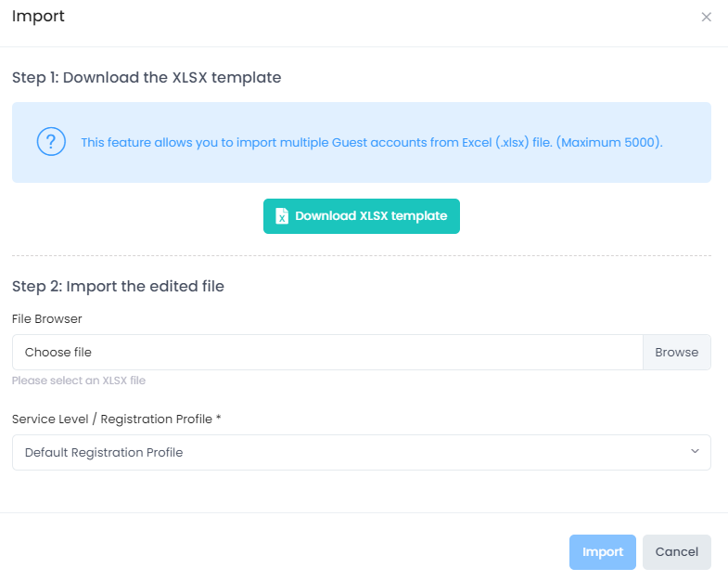Click the question mark info icon
The image size is (728, 581).
pos(51,142)
